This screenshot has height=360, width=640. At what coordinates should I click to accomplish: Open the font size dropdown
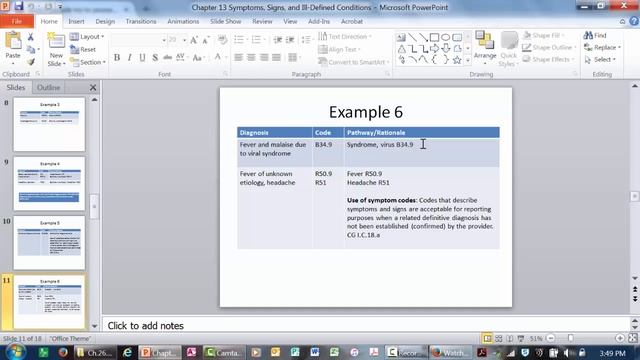coord(184,40)
